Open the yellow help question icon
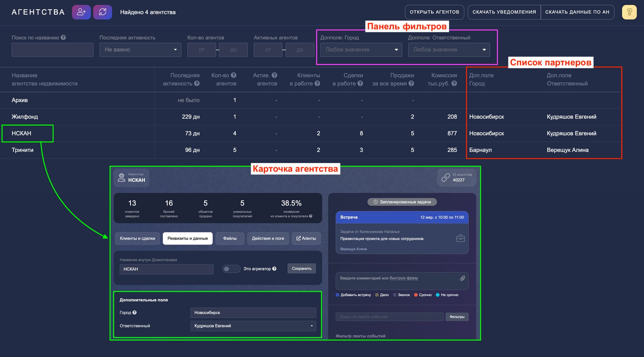This screenshot has height=357, width=644. point(629,12)
